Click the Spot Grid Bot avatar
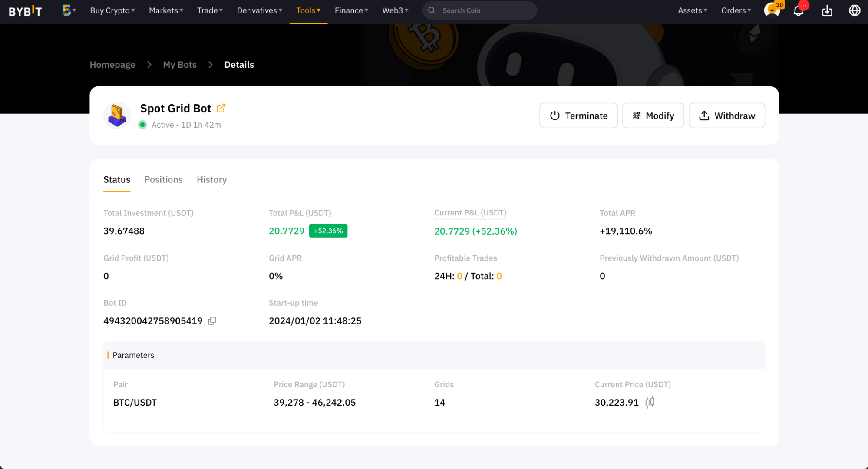 coord(117,116)
